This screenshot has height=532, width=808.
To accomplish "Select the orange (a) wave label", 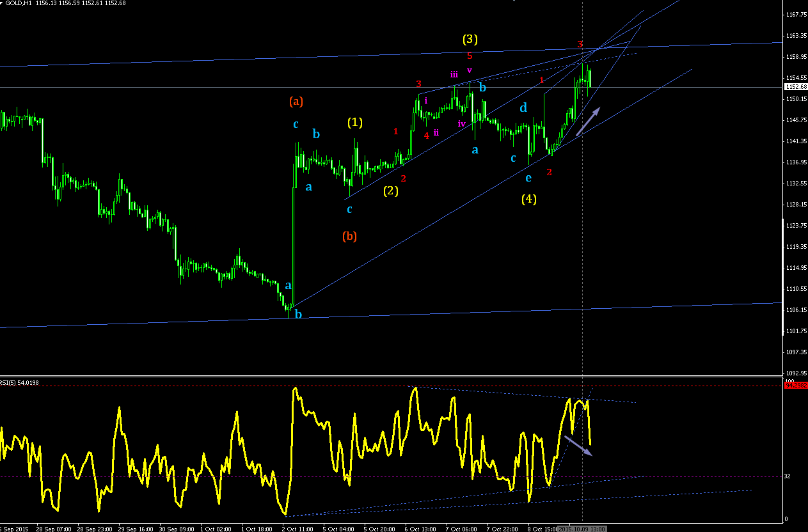I will [296, 101].
